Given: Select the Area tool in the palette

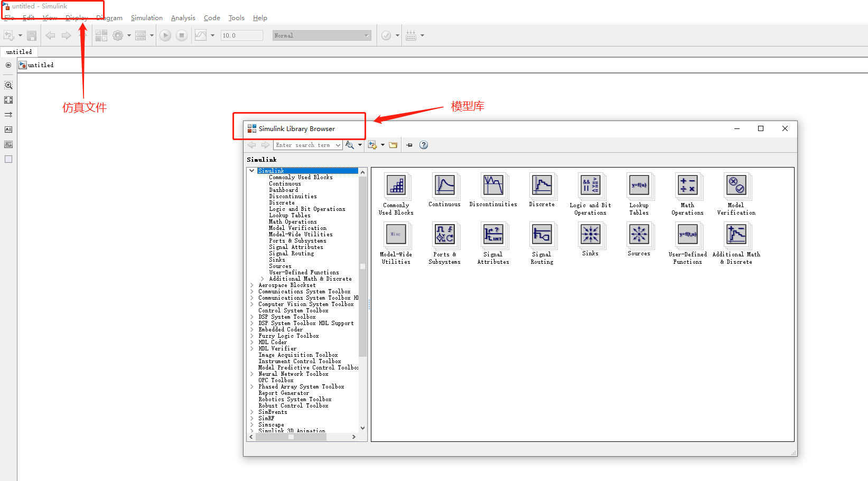Looking at the screenshot, I should pos(8,159).
